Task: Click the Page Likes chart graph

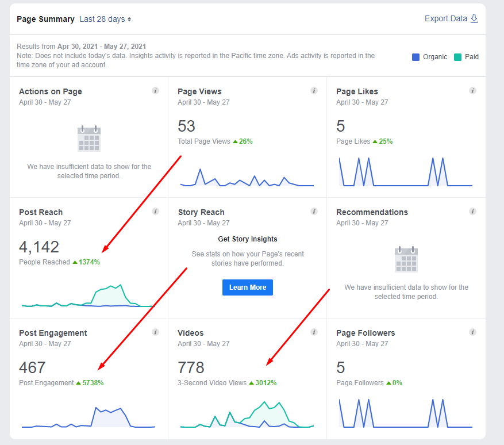Action: tap(406, 171)
